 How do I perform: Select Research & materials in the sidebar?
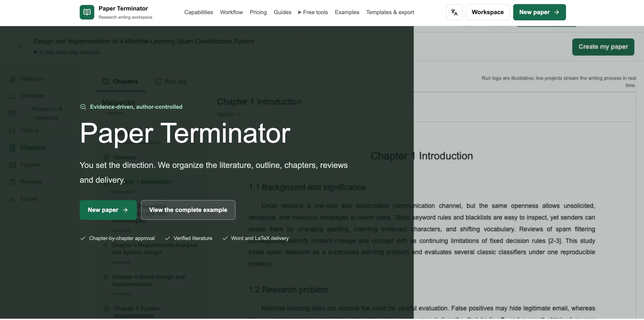tap(47, 113)
